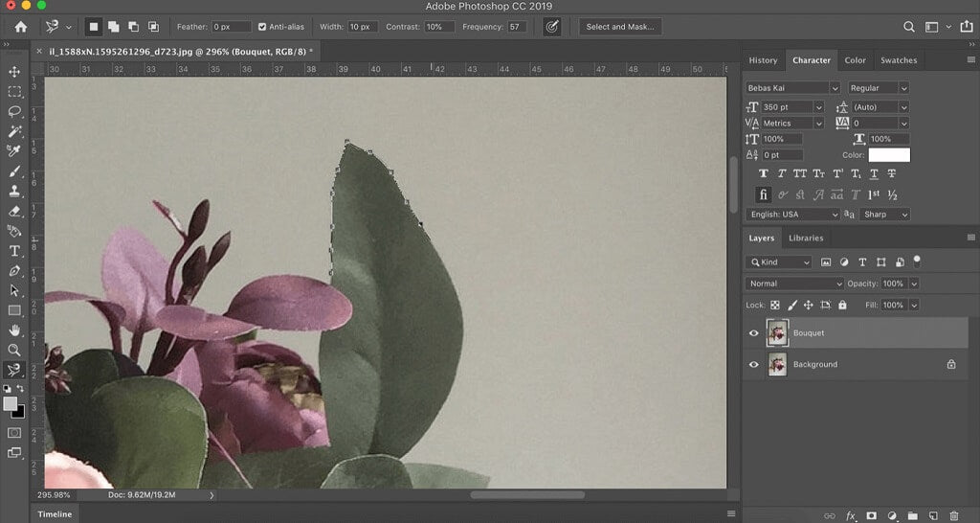Set selection mode to Intersect with selection
Viewport: 980px width, 523px height.
click(x=154, y=27)
